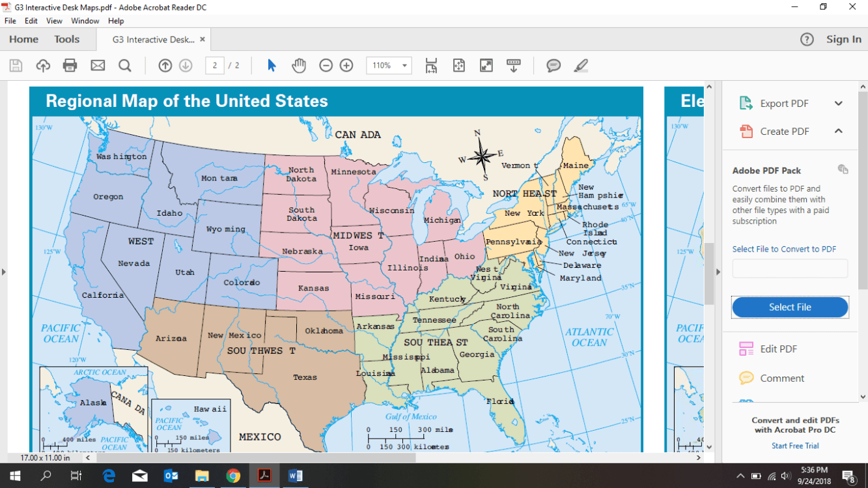
Task: Select the Hand pan tool
Action: 299,65
